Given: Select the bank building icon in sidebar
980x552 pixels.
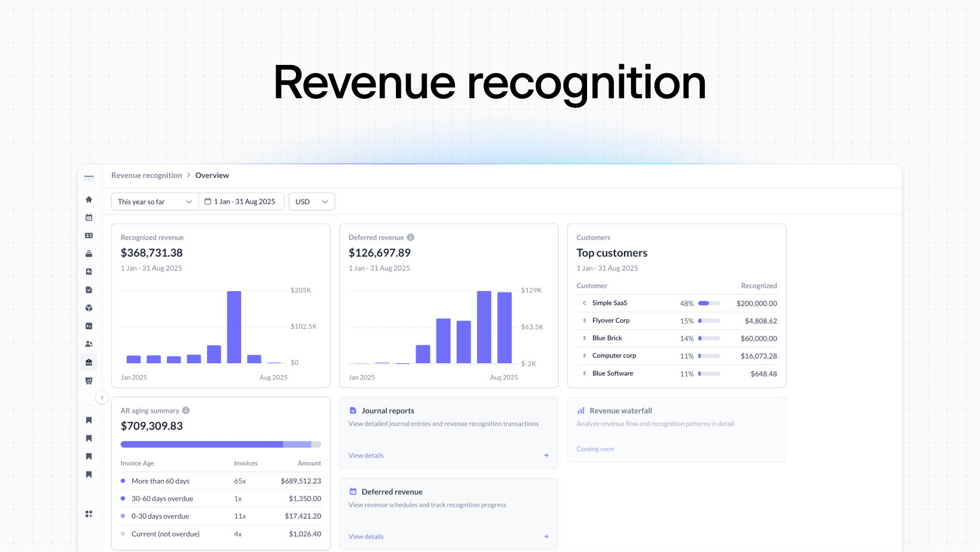Looking at the screenshot, I should point(89,362).
